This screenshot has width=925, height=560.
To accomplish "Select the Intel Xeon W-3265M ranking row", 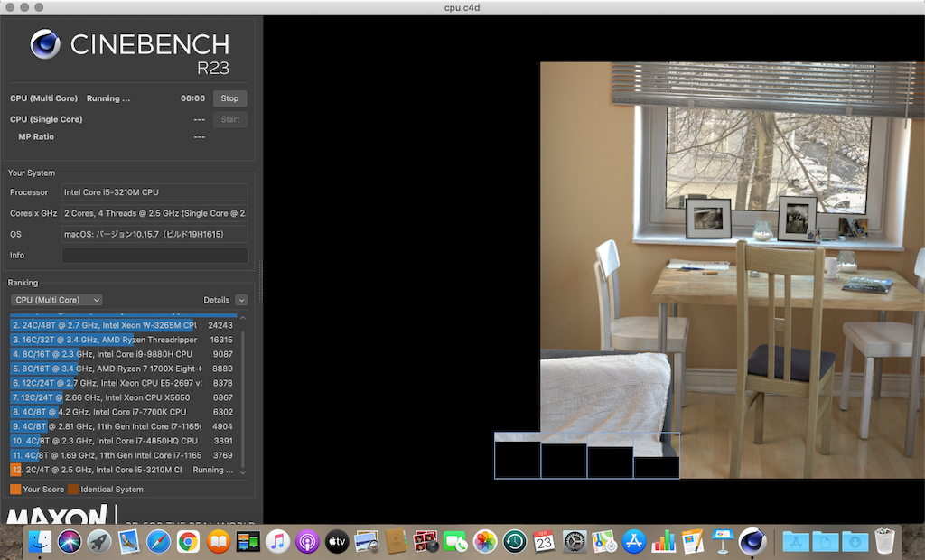I will 123,325.
